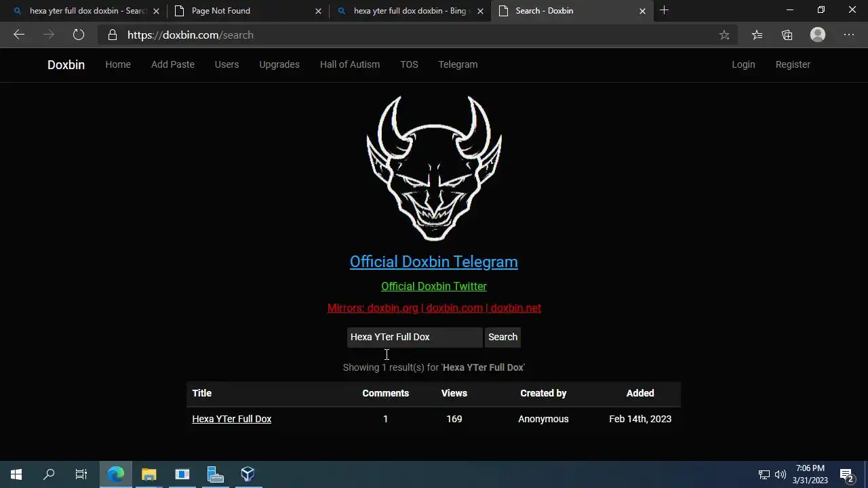868x488 pixels.
Task: Close the Search - Doxbin tab
Action: (x=642, y=11)
